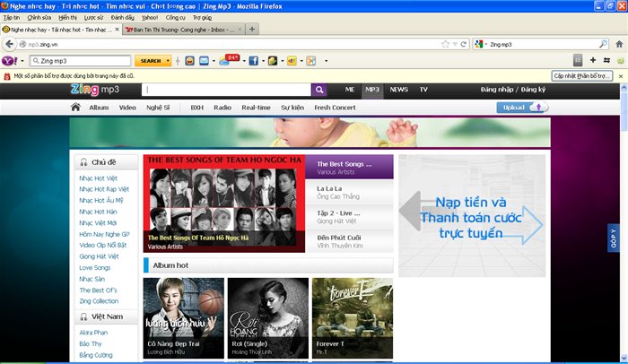Click the page vertical scrollbar
This screenshot has width=628, height=364.
click(x=624, y=222)
